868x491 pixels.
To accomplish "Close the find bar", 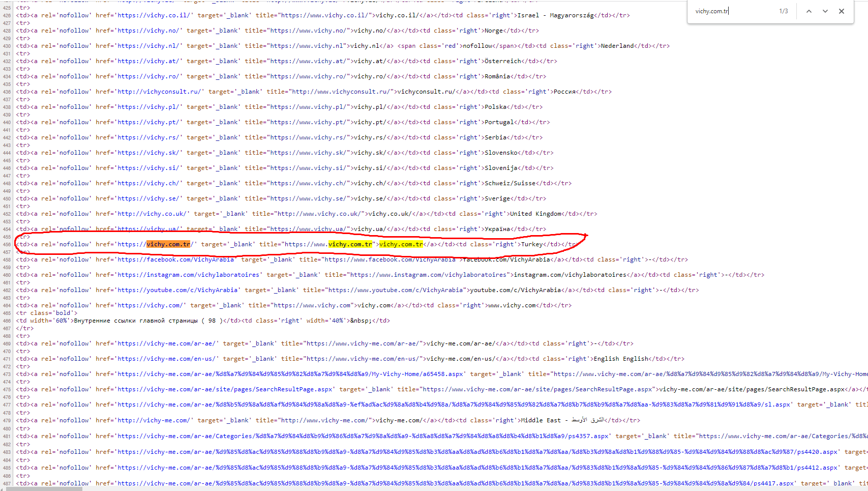I will point(842,11).
